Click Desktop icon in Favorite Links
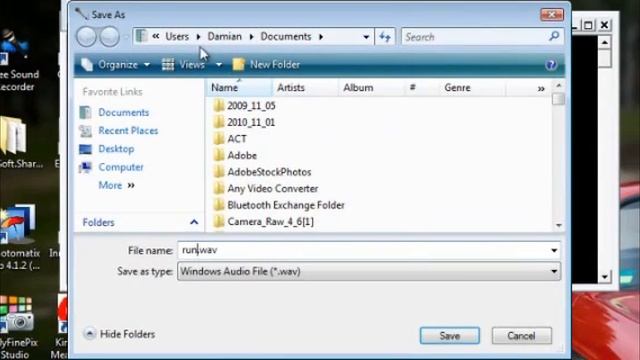This screenshot has width=640, height=360. pyautogui.click(x=85, y=149)
